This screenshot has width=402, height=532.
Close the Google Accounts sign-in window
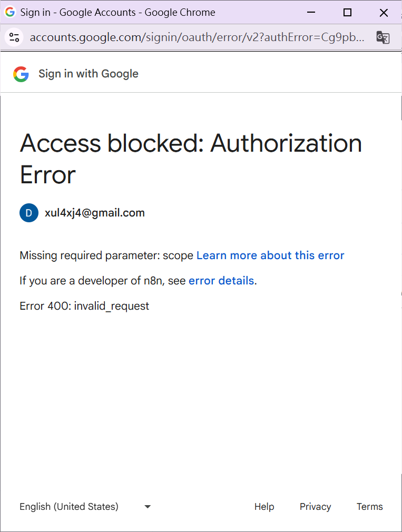[384, 13]
